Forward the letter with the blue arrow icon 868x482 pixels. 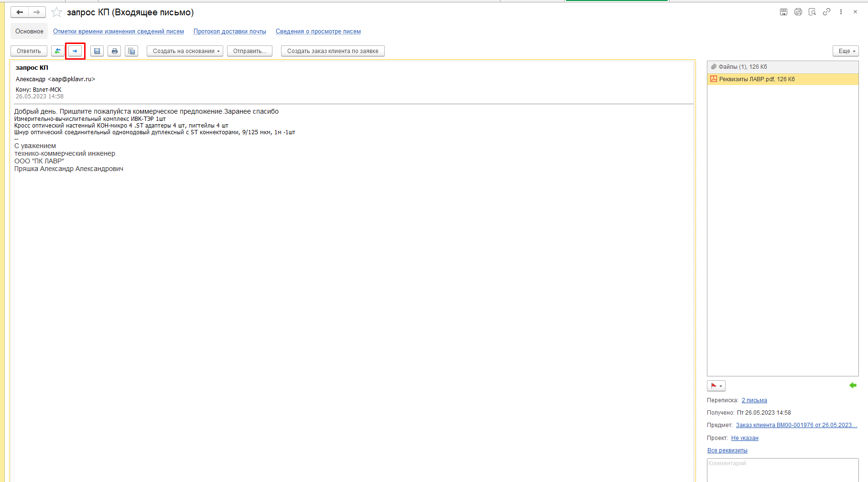pyautogui.click(x=75, y=51)
